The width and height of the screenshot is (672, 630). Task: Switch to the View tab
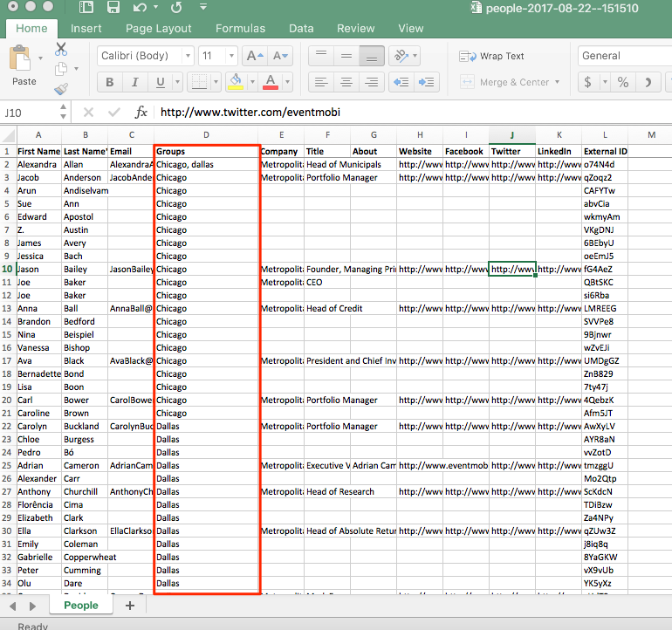(410, 28)
